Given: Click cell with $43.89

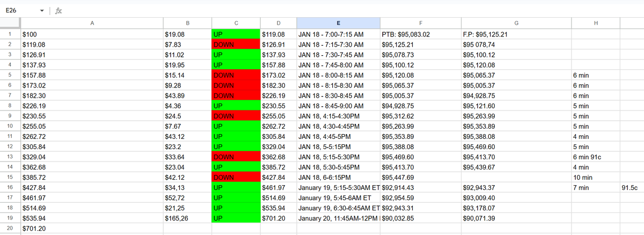Looking at the screenshot, I should coord(187,96).
